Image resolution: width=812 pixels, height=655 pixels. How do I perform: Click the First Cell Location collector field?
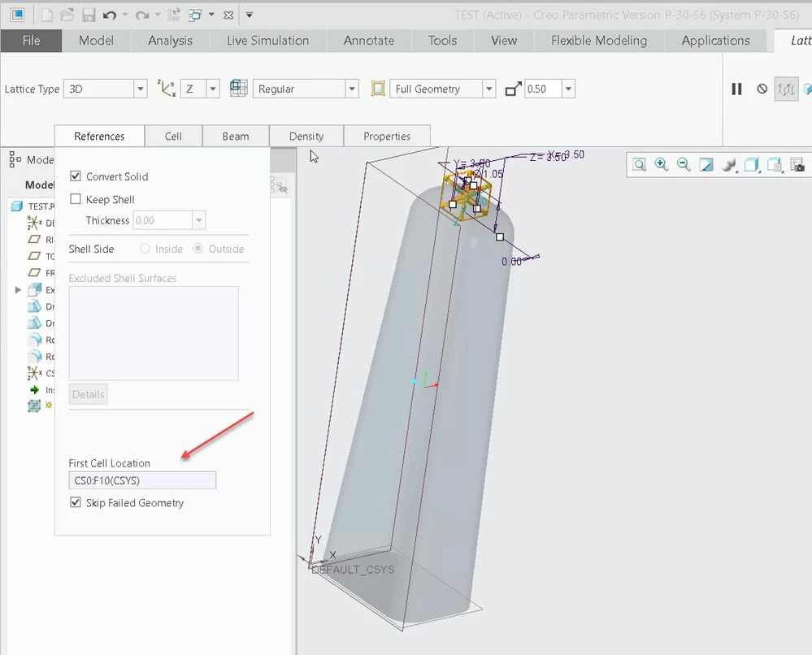coord(142,480)
